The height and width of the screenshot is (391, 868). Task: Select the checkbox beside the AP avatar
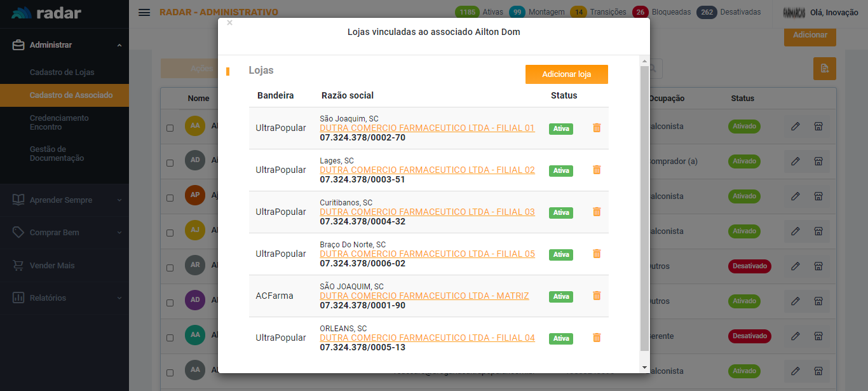[170, 198]
